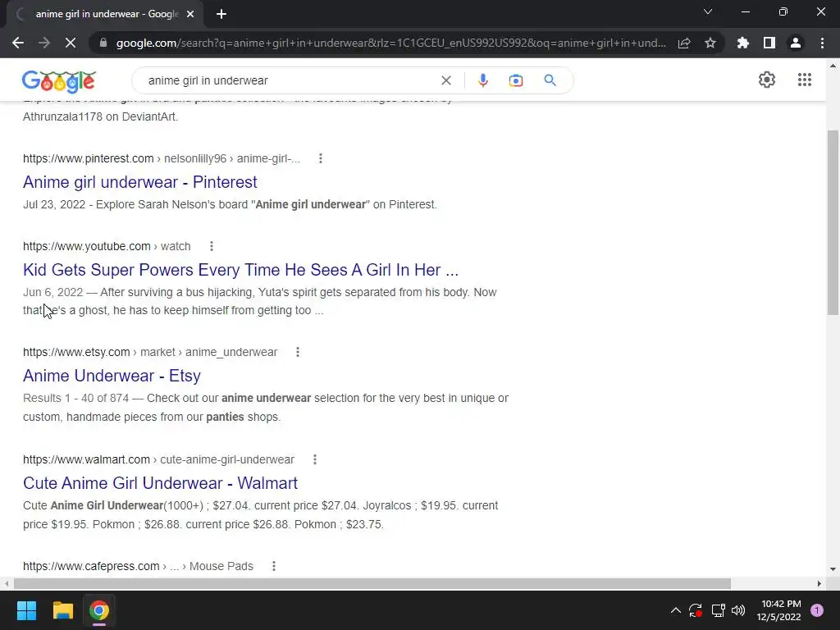Show hidden system tray icons chevron
The image size is (840, 630).
click(676, 610)
